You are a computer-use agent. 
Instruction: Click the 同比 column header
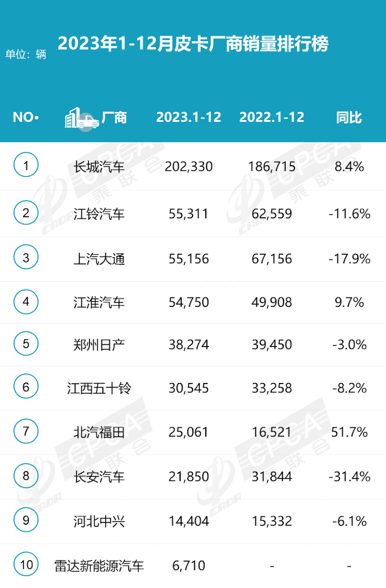349,117
